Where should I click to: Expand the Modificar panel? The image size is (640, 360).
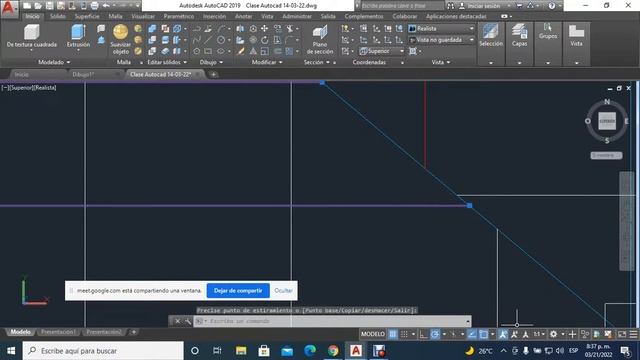tap(267, 62)
